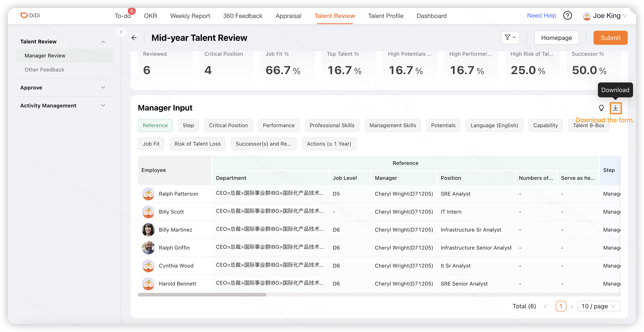Click the Need Help link
Screen dimensions: 644x332
click(541, 16)
